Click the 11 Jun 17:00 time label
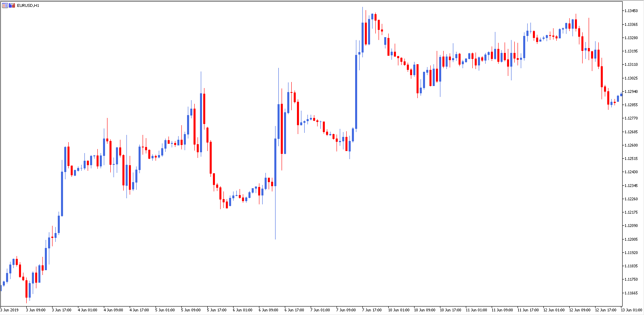 528,310
